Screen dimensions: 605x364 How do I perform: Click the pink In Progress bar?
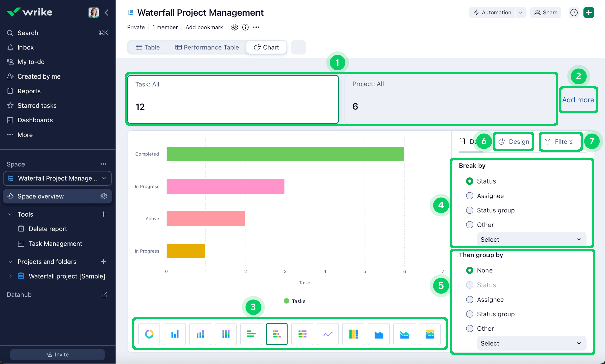(x=225, y=186)
